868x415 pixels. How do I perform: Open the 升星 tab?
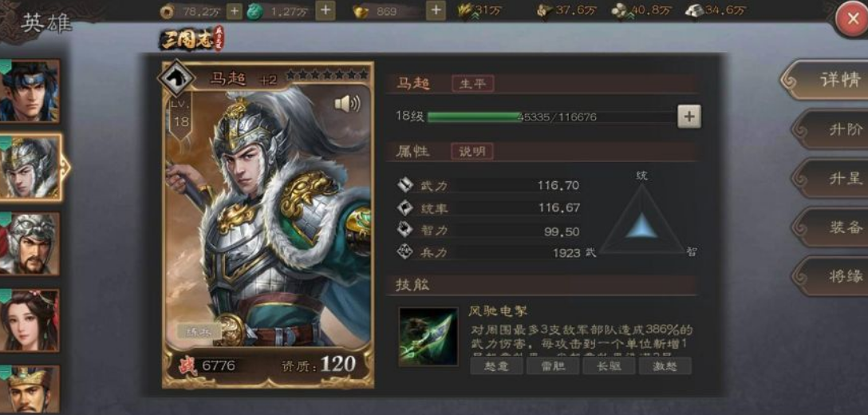(x=833, y=179)
